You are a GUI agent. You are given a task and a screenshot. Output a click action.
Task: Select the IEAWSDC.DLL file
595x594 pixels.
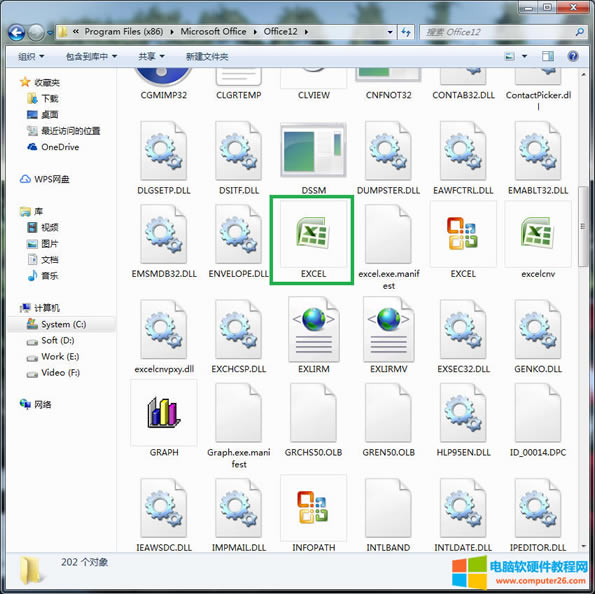[164, 514]
